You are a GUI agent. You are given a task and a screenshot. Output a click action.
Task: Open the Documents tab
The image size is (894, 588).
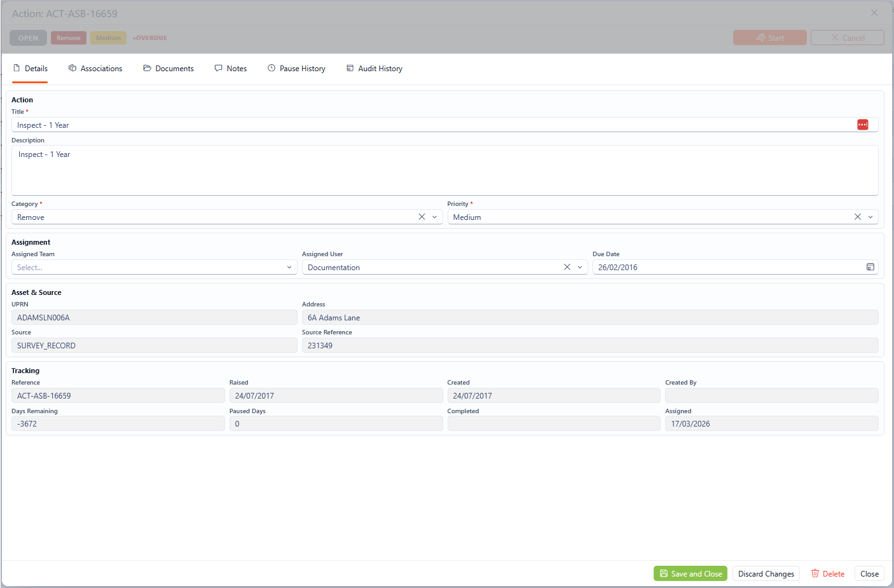(168, 69)
